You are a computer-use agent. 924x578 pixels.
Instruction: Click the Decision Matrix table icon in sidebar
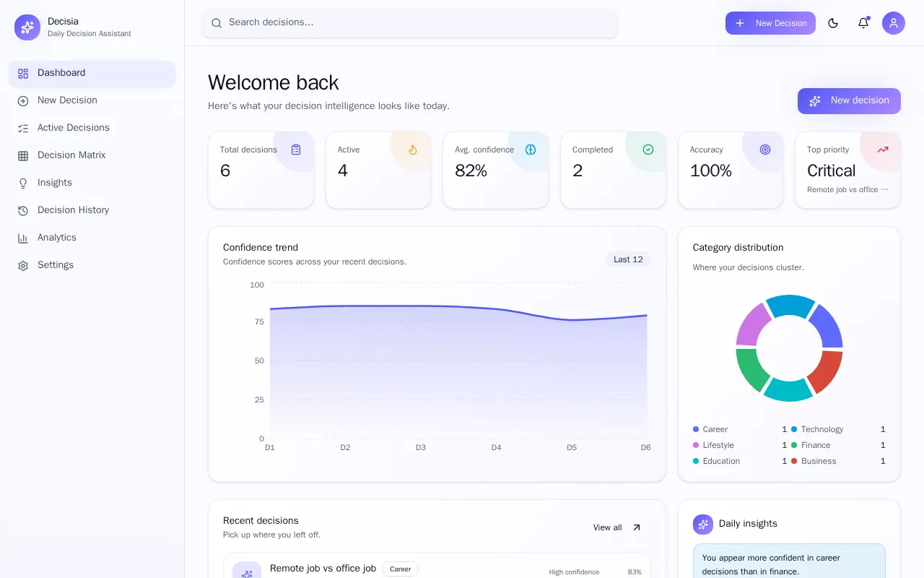(x=23, y=155)
